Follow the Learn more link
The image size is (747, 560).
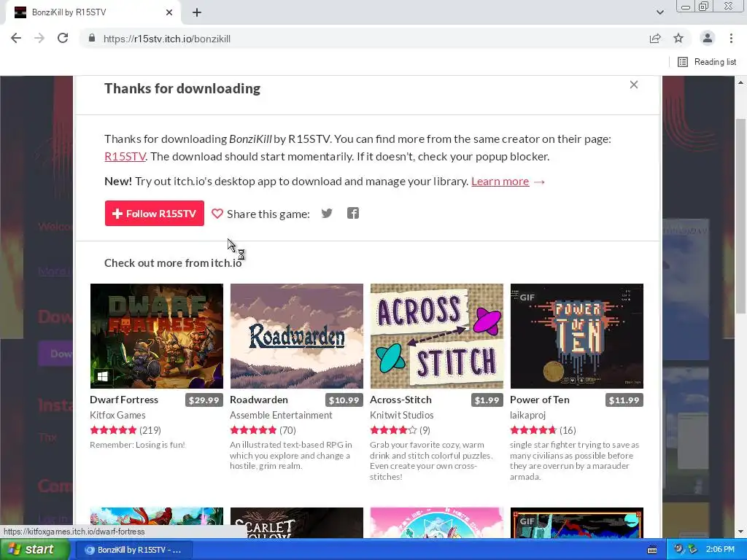click(x=500, y=182)
